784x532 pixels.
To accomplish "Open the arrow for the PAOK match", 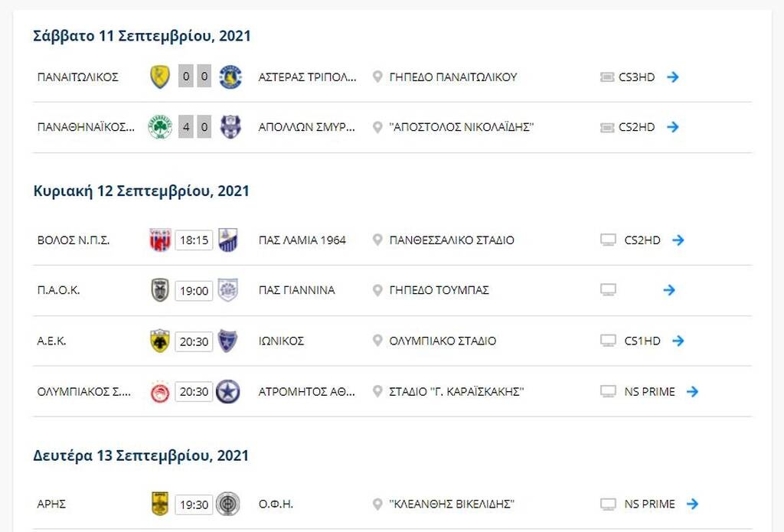I will coord(669,290).
